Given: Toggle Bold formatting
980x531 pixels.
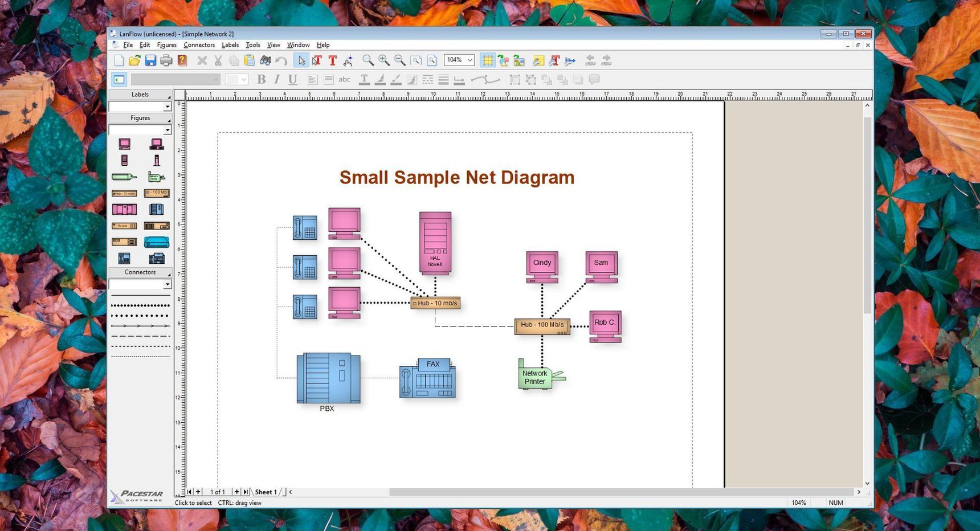Looking at the screenshot, I should click(262, 80).
